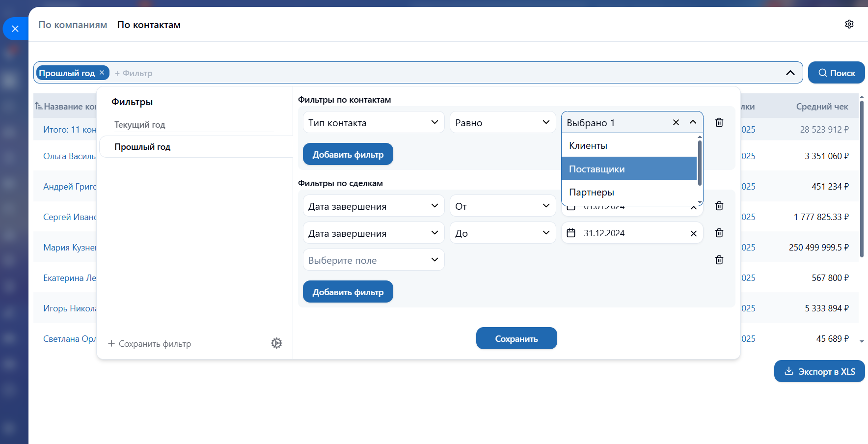Delete the Тип контакта filter row
The image size is (868, 444).
pos(719,122)
